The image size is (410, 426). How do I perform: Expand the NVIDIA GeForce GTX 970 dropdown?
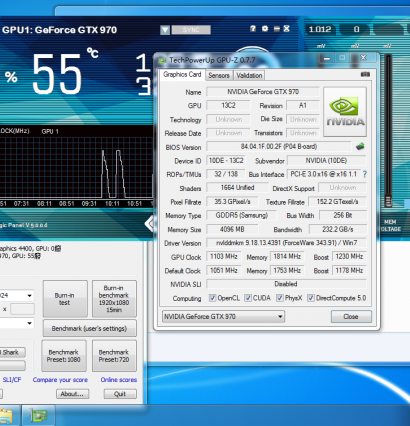pyautogui.click(x=223, y=316)
